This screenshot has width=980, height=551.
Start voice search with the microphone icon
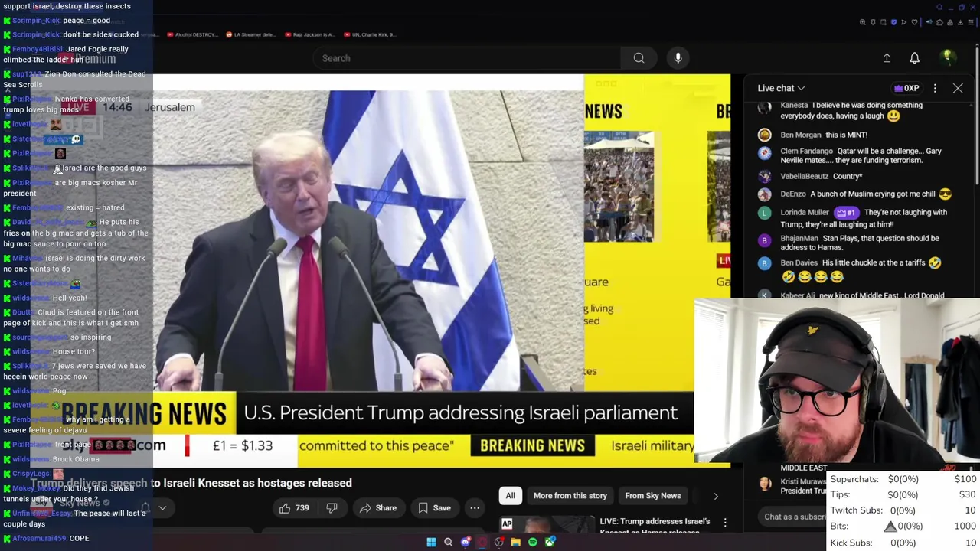(678, 58)
